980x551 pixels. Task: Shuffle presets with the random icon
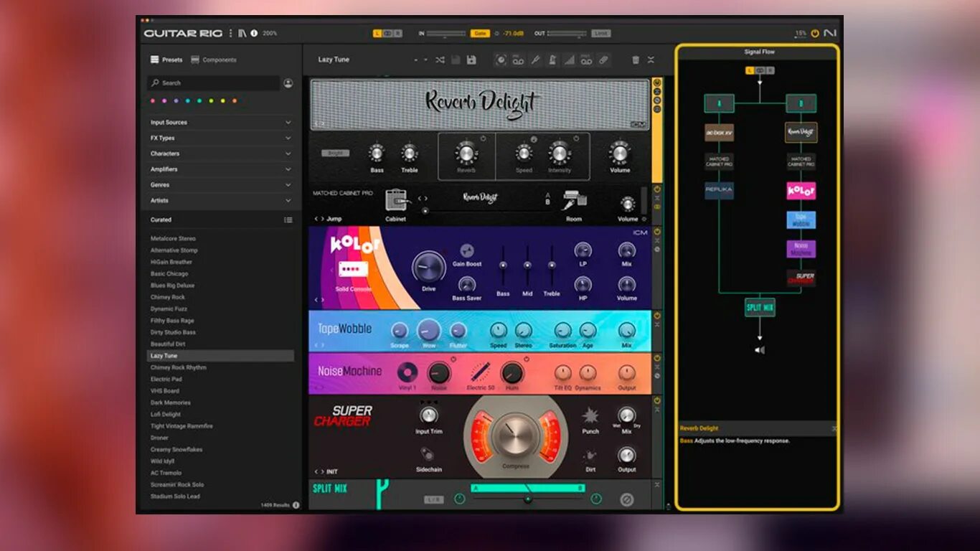pyautogui.click(x=440, y=60)
